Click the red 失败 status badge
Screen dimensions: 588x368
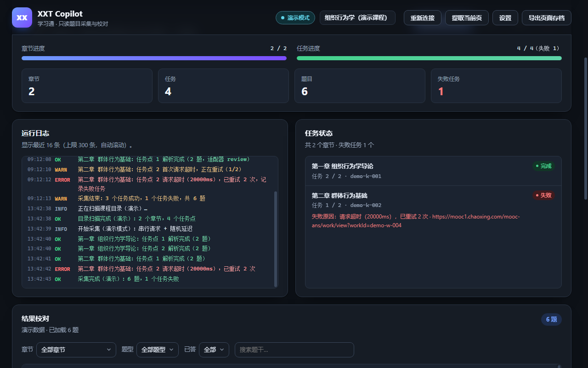click(x=543, y=195)
